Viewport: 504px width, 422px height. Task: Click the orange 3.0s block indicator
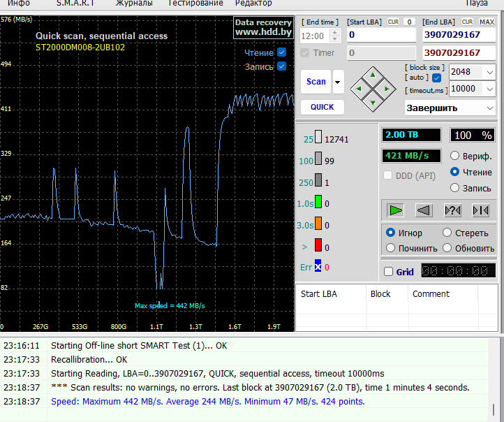[318, 223]
